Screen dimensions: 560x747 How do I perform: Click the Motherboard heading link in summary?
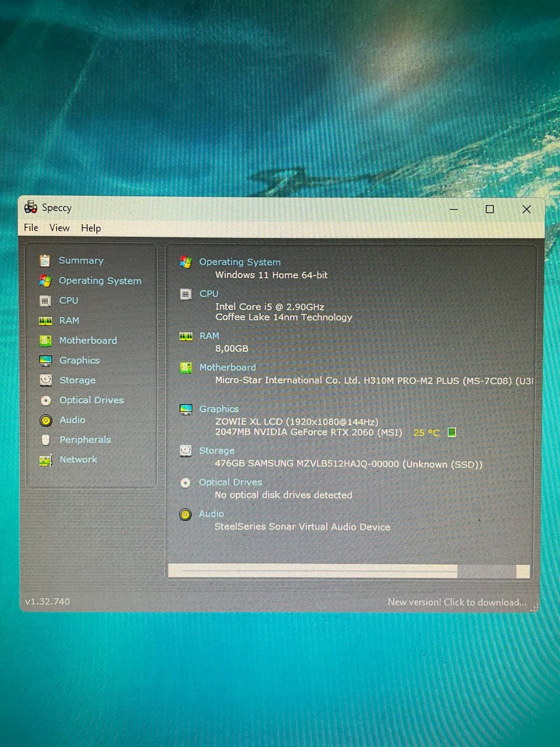(x=228, y=367)
